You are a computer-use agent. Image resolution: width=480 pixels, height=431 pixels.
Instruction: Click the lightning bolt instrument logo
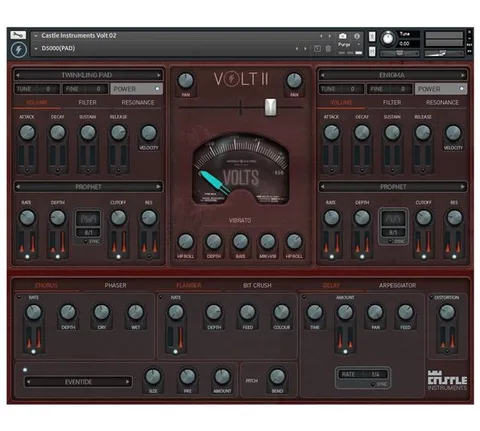[18, 50]
